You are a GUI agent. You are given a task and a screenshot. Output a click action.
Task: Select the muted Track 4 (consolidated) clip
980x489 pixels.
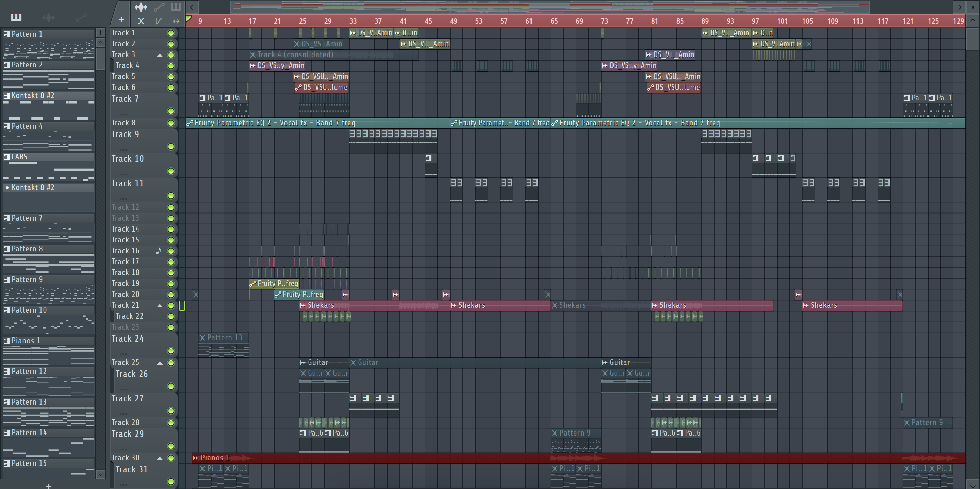click(333, 55)
